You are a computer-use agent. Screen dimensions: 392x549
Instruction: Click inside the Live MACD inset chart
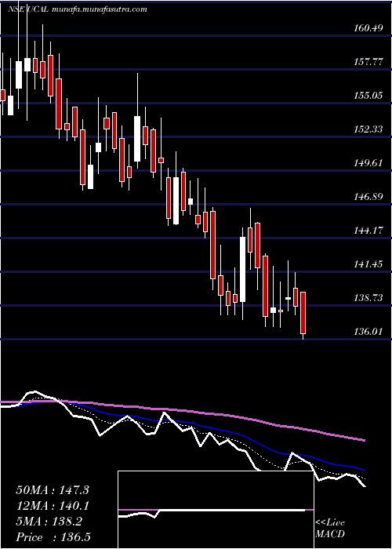coord(216,510)
